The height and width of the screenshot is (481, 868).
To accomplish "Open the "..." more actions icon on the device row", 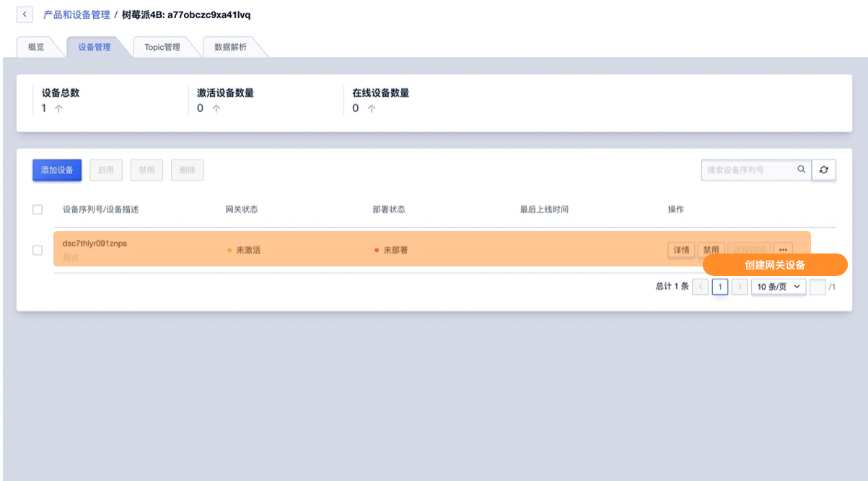I will coord(784,249).
